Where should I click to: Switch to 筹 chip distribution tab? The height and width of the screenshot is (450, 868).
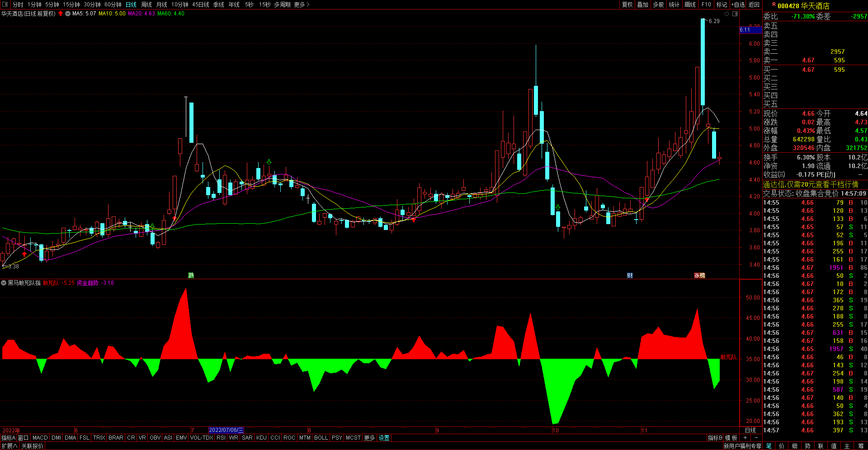(861, 446)
